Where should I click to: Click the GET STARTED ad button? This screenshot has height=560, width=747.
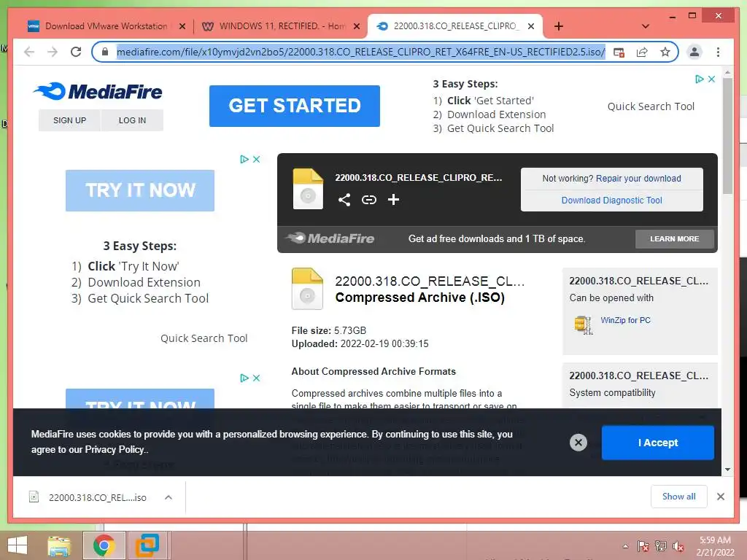[295, 106]
